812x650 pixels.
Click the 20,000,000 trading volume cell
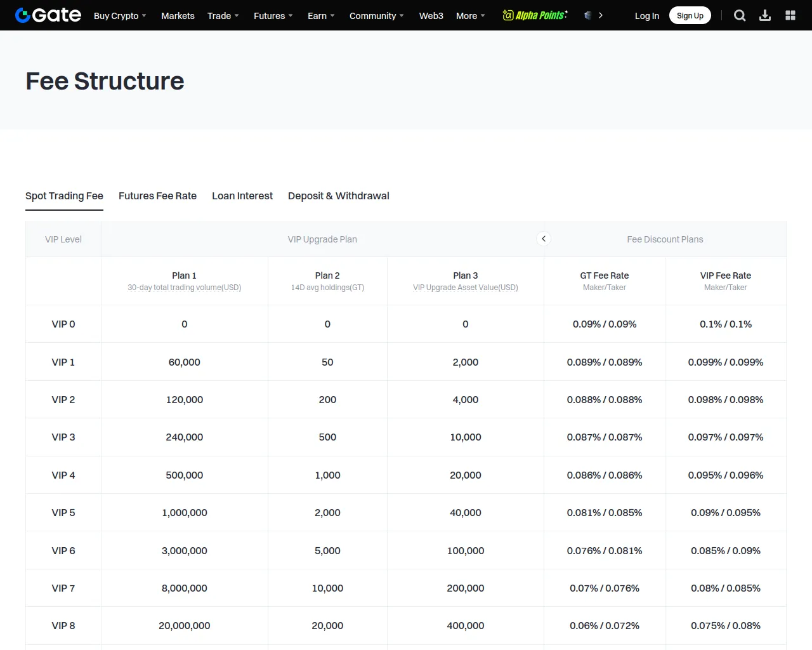(x=185, y=626)
